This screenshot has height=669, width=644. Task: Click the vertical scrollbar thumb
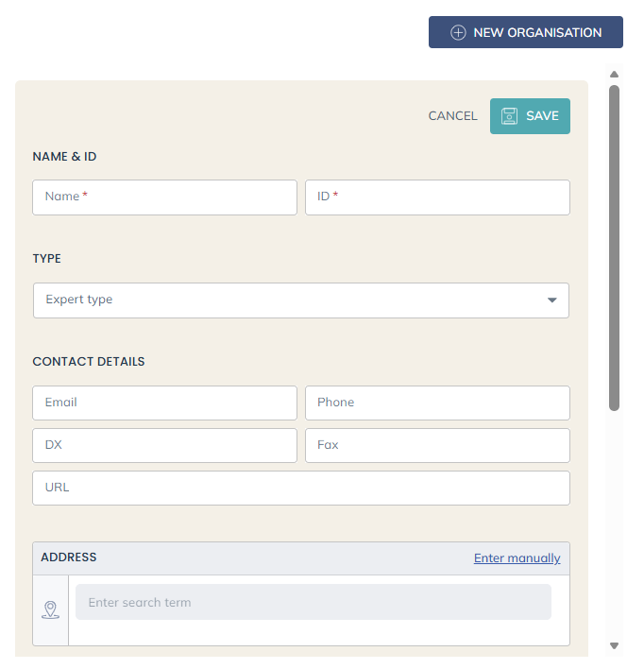click(614, 248)
